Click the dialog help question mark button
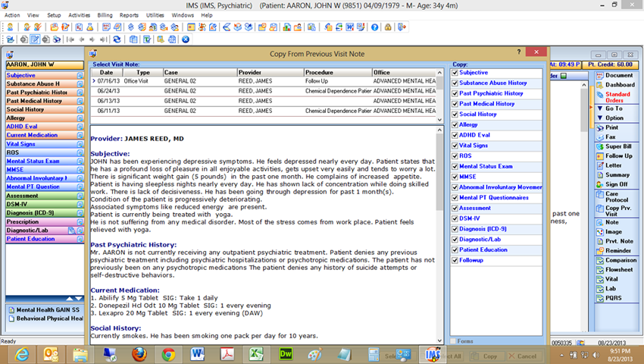This screenshot has height=364, width=644. click(x=519, y=52)
